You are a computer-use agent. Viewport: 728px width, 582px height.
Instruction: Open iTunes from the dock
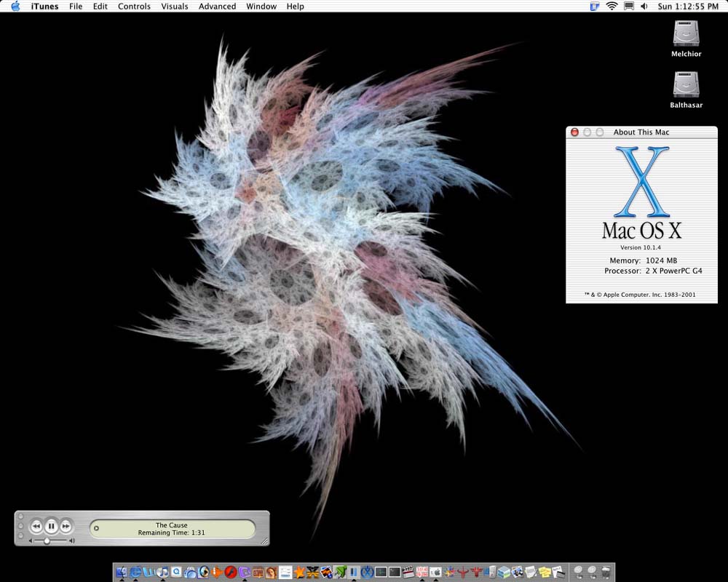click(x=162, y=572)
